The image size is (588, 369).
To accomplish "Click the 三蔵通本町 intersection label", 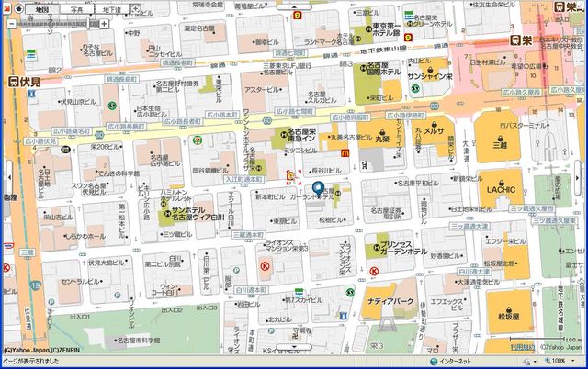I will click(x=248, y=235).
